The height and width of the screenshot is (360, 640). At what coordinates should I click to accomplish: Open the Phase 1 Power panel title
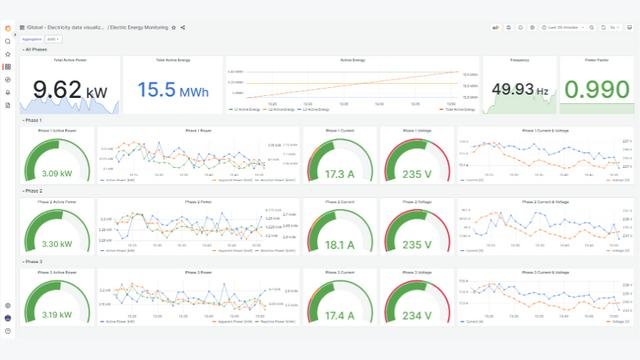[198, 131]
